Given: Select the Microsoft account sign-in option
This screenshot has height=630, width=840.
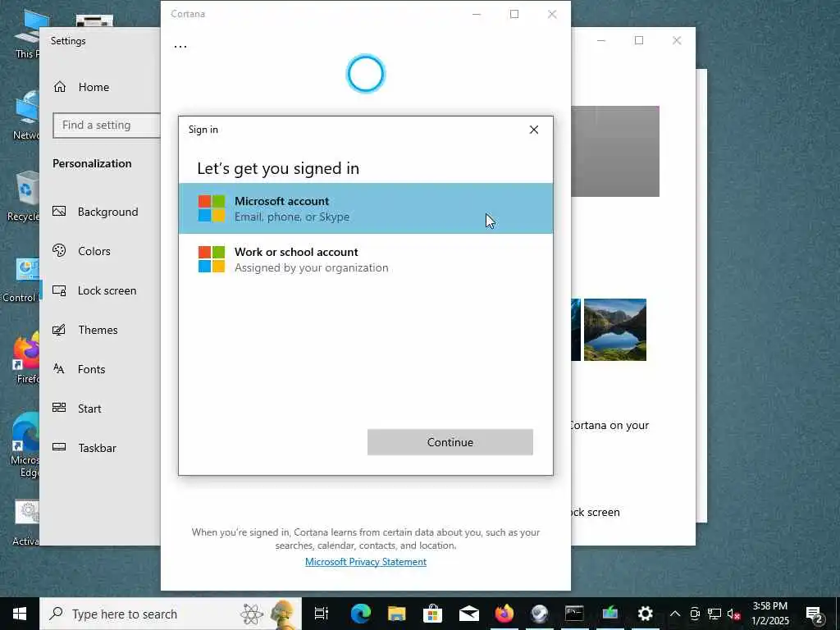Looking at the screenshot, I should click(365, 208).
